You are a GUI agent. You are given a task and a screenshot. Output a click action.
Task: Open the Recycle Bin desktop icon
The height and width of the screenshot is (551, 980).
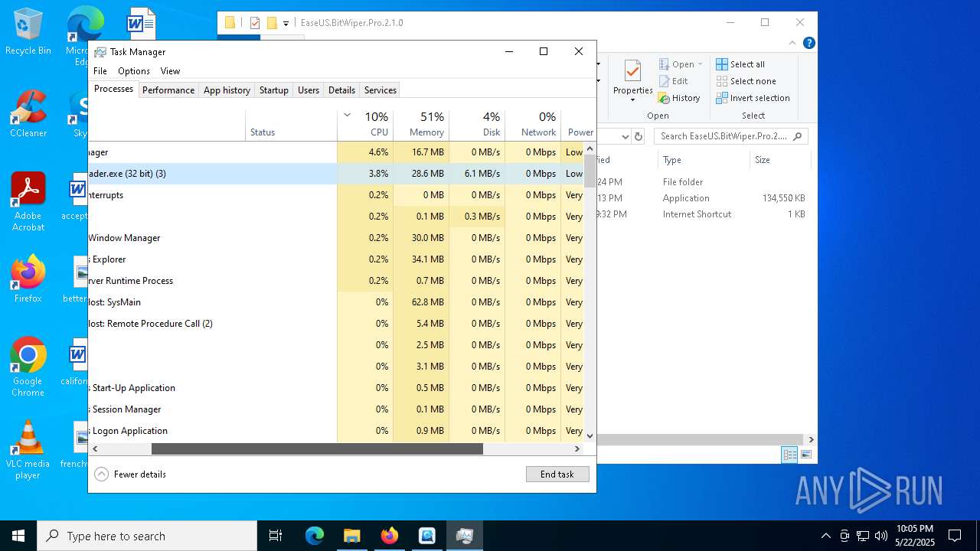[x=28, y=31]
